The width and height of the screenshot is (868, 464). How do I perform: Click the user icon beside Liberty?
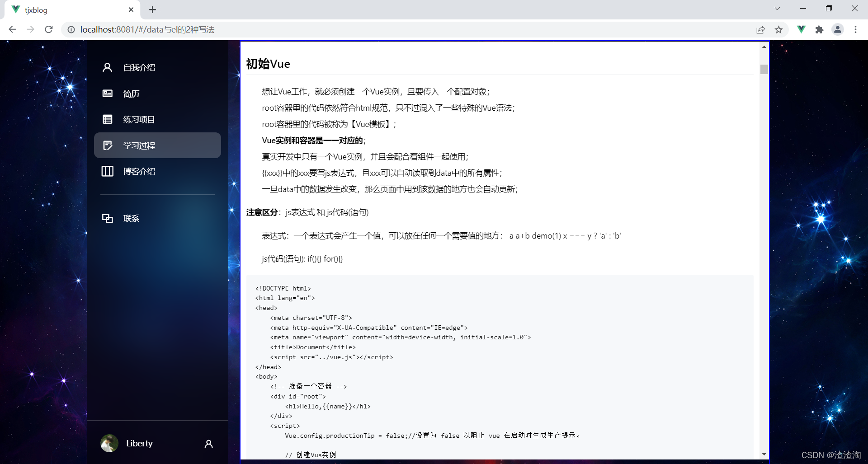click(x=208, y=444)
